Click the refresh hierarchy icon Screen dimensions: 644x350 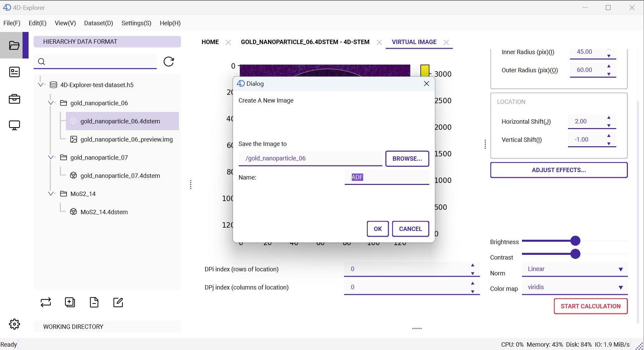coord(169,62)
